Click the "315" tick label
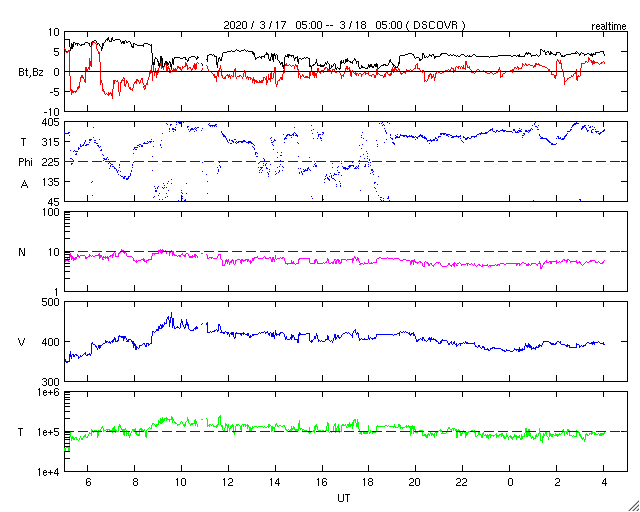 [x=52, y=142]
